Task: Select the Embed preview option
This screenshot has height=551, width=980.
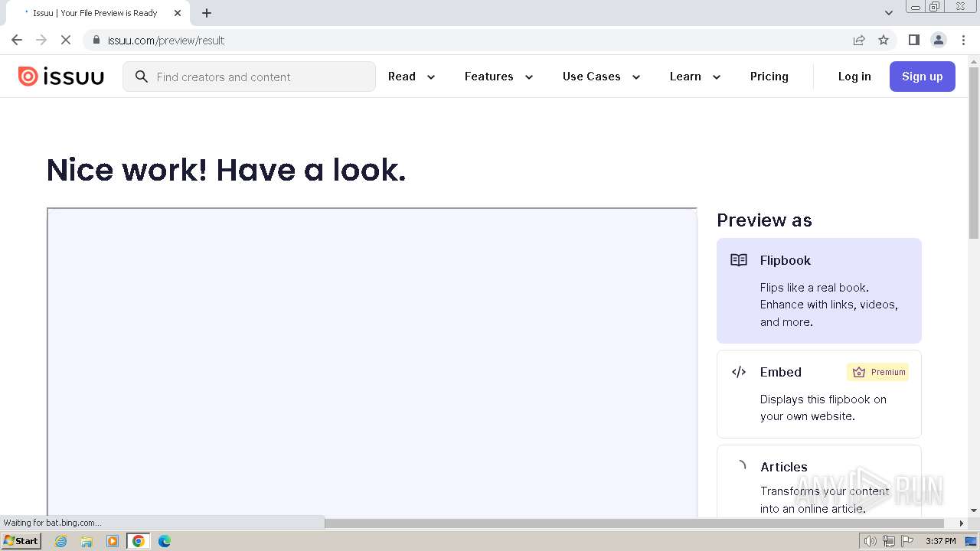Action: (819, 394)
